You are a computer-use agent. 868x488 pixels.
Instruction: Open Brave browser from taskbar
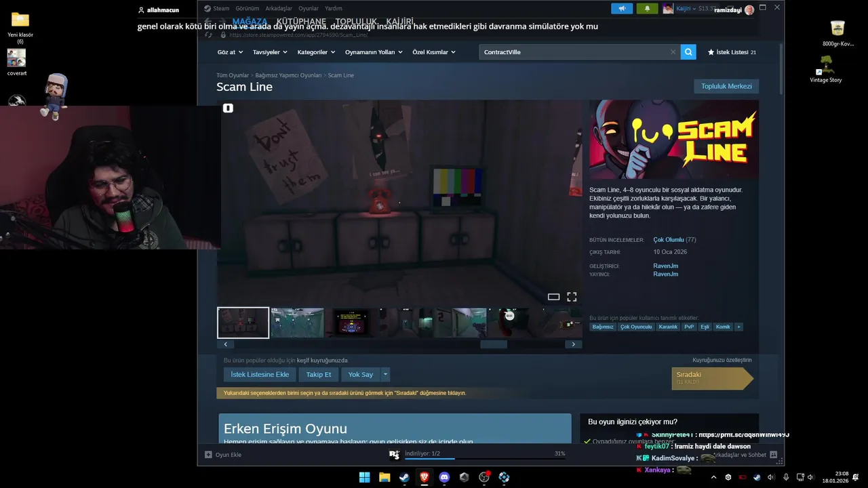pos(425,477)
